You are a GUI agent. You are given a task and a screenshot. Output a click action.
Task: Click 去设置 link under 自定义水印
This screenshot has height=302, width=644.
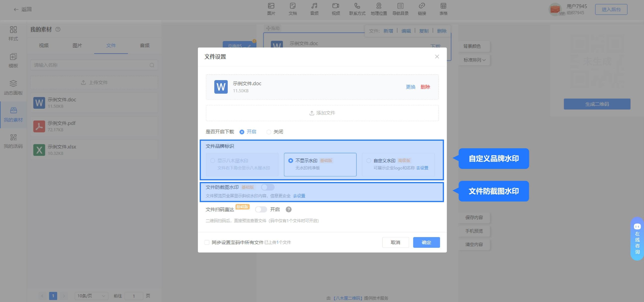(x=422, y=168)
